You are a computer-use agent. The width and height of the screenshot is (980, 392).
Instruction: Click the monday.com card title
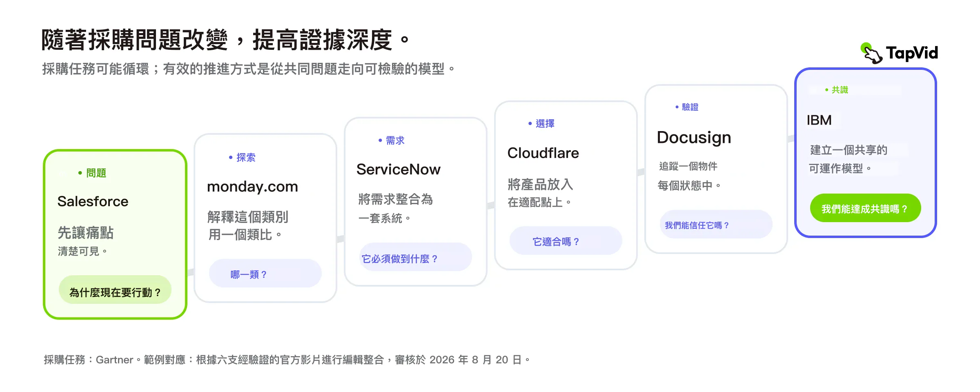(252, 187)
